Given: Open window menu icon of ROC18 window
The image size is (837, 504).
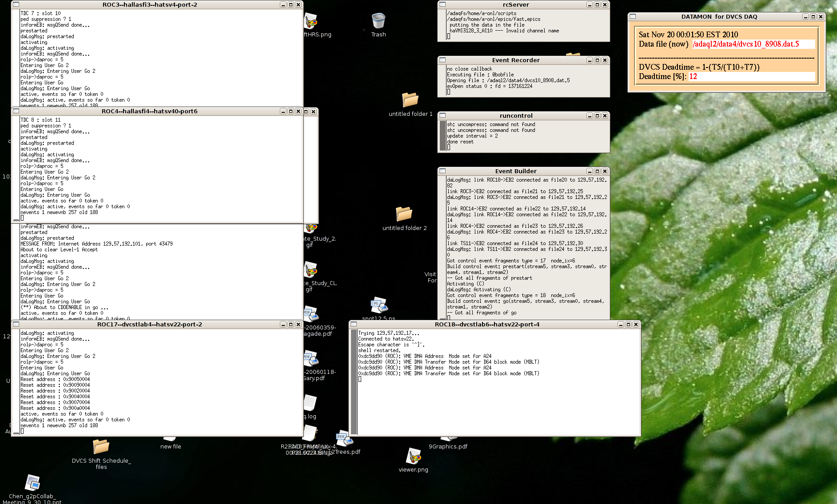Looking at the screenshot, I should 354,324.
